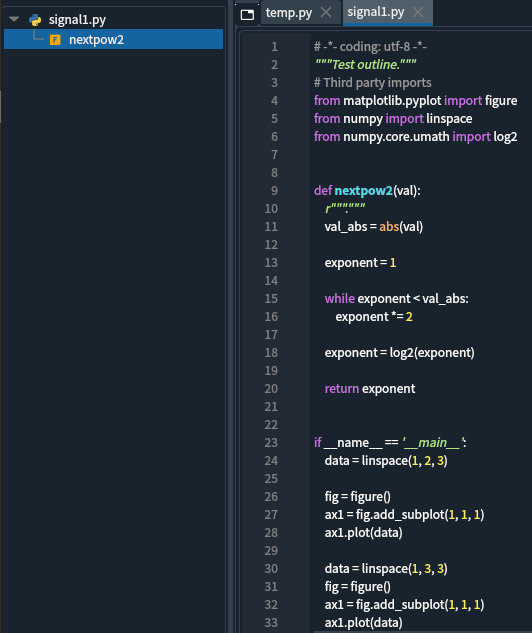This screenshot has height=633, width=532.
Task: Click fig = figure() on line 31
Action: (357, 587)
